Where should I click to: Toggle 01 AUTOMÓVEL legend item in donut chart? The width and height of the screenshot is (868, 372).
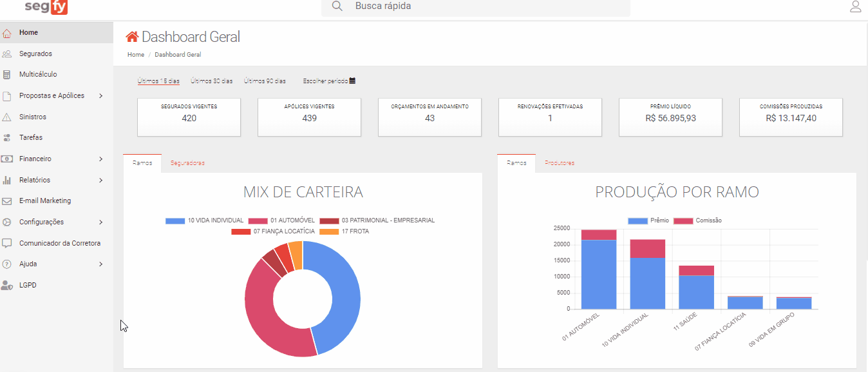coord(278,220)
